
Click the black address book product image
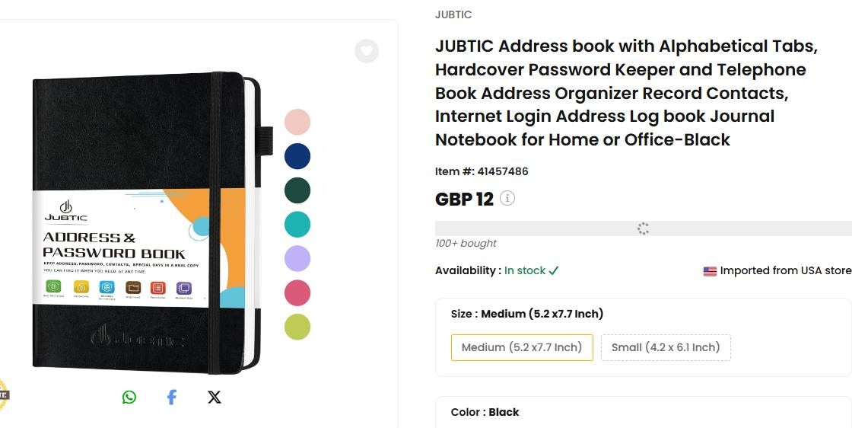pyautogui.click(x=145, y=221)
